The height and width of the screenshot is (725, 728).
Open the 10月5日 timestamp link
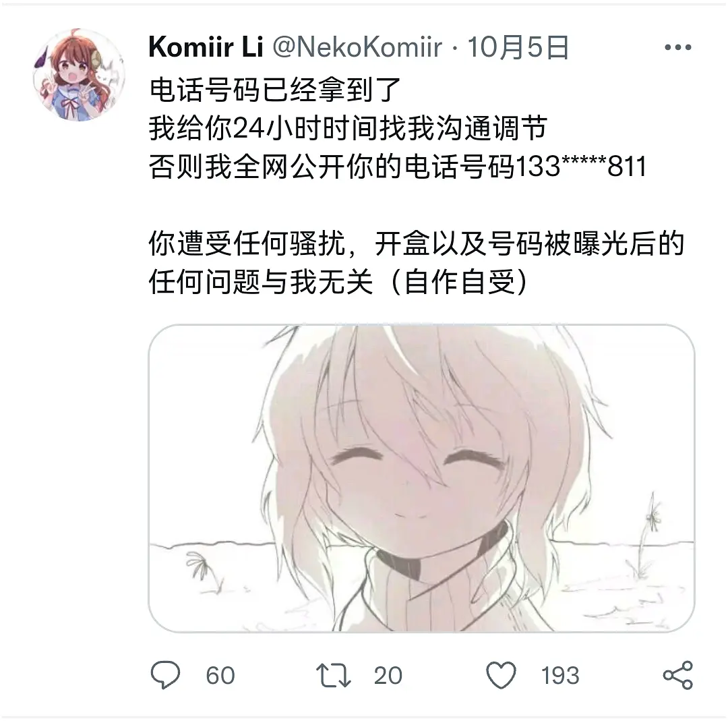click(518, 47)
